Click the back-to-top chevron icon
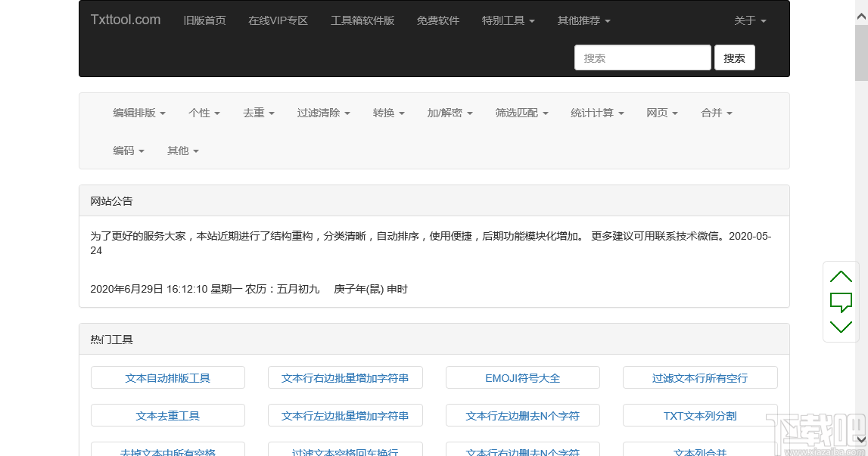Image resolution: width=868 pixels, height=456 pixels. (x=841, y=275)
